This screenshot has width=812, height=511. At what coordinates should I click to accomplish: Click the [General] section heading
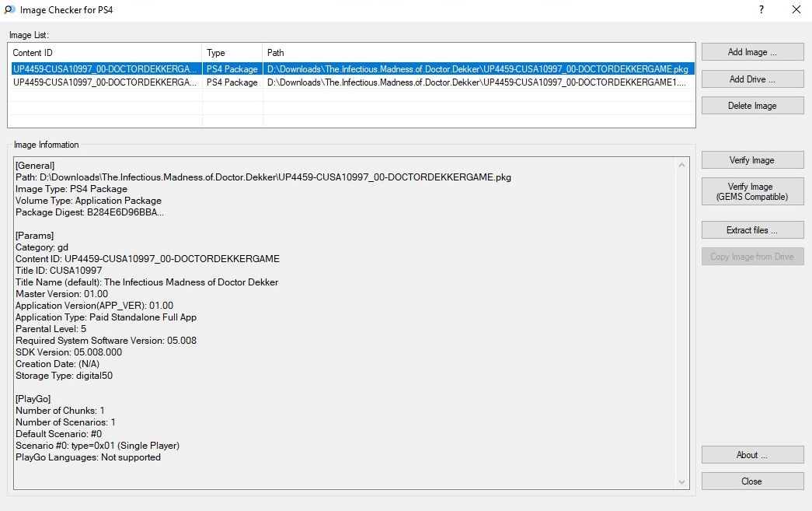[35, 166]
